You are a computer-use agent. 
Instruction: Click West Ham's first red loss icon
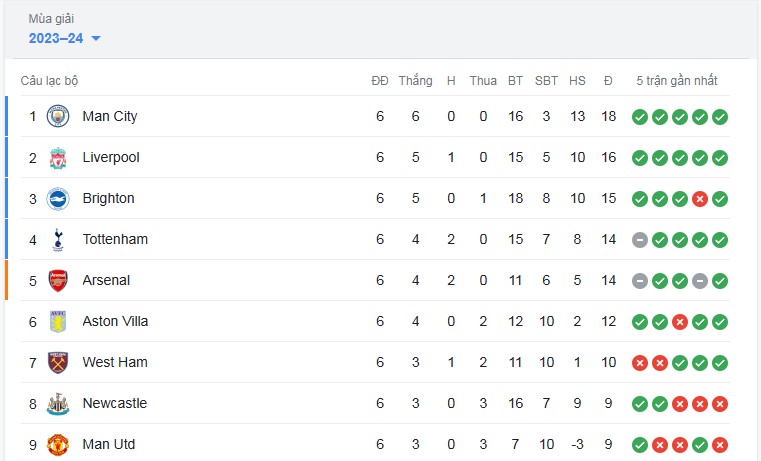tap(640, 363)
